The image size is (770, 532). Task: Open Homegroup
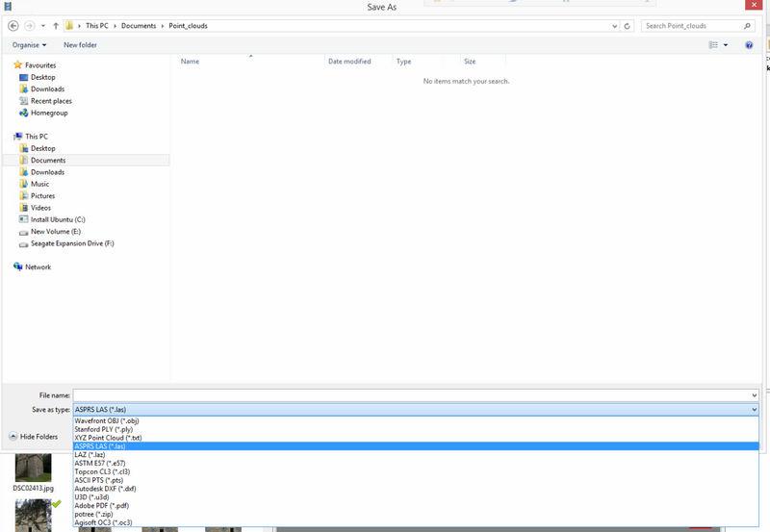(x=43, y=113)
